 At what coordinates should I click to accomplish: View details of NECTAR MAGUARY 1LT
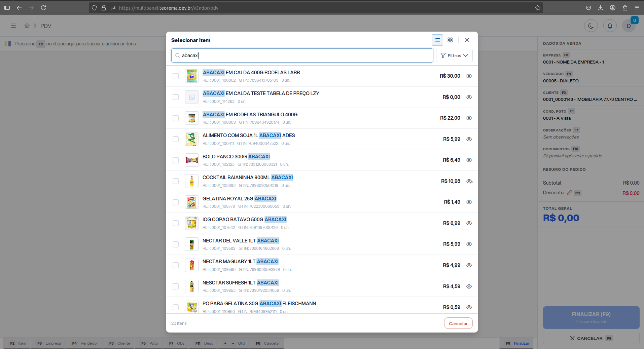click(469, 265)
